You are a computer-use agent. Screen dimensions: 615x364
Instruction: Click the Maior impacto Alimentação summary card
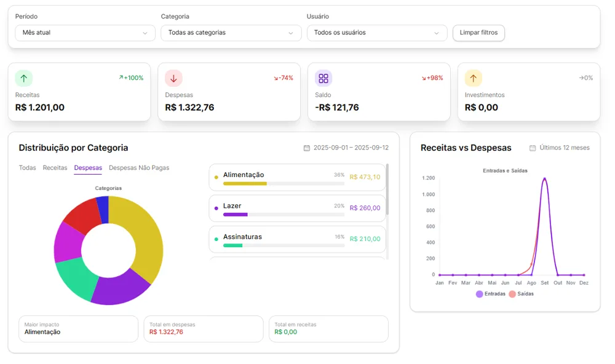[x=79, y=329]
